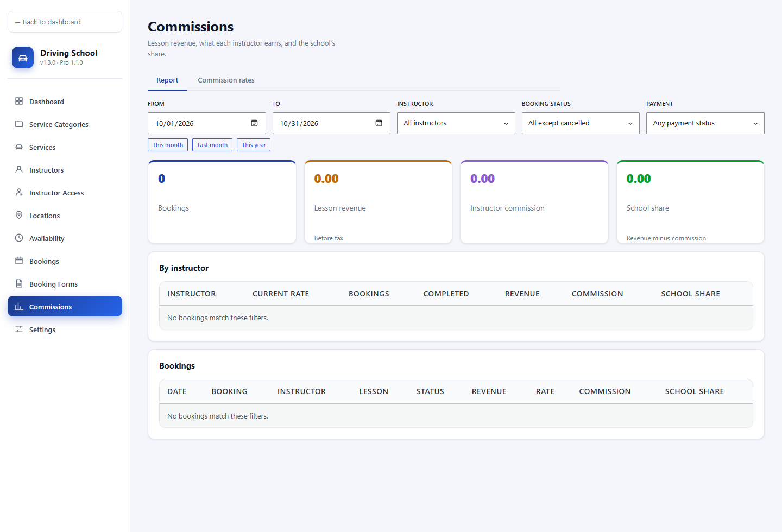Click the By instructor section heading

(x=184, y=268)
